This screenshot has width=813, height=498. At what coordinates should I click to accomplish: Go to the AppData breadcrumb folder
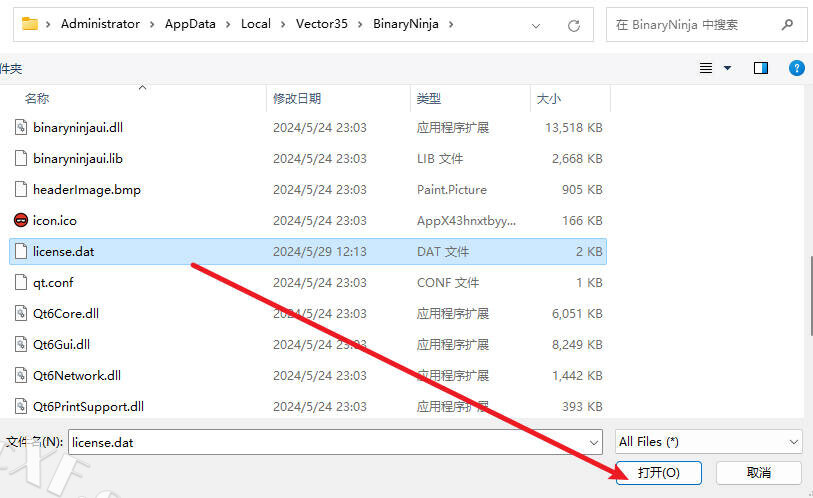tap(190, 24)
